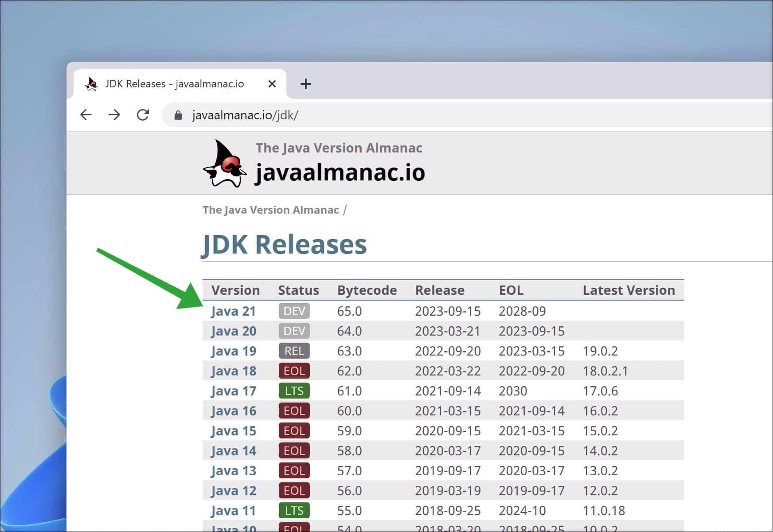Click the green LTS badge for Java 17
The height and width of the screenshot is (532, 773).
pyautogui.click(x=294, y=391)
